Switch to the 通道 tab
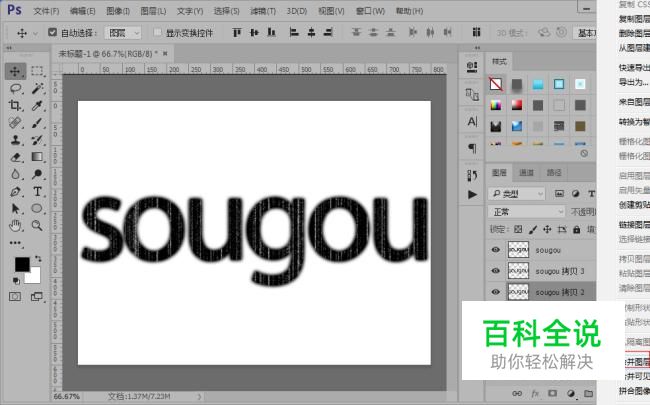Viewport: 650px width, 405px height. click(x=526, y=172)
